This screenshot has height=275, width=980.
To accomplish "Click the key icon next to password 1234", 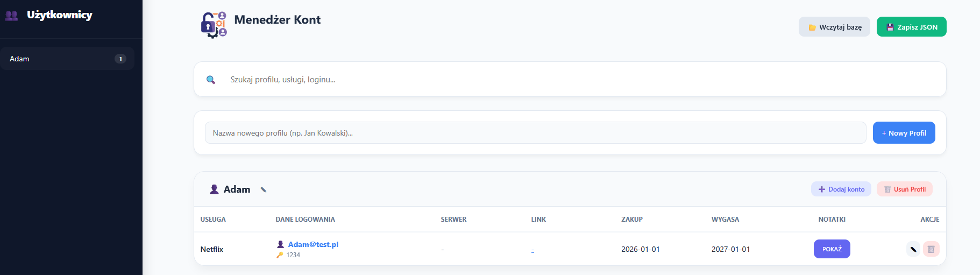I will [x=280, y=255].
